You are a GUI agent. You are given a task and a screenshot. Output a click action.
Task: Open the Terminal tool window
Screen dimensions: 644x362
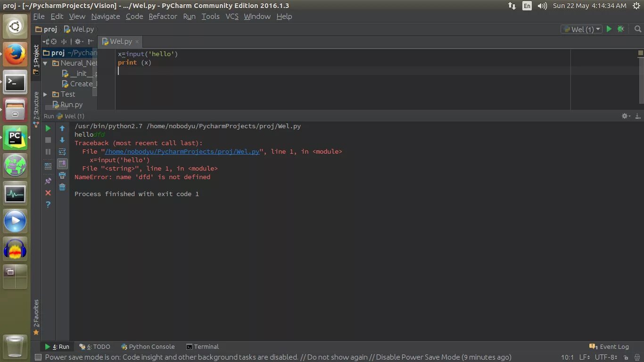tap(202, 346)
